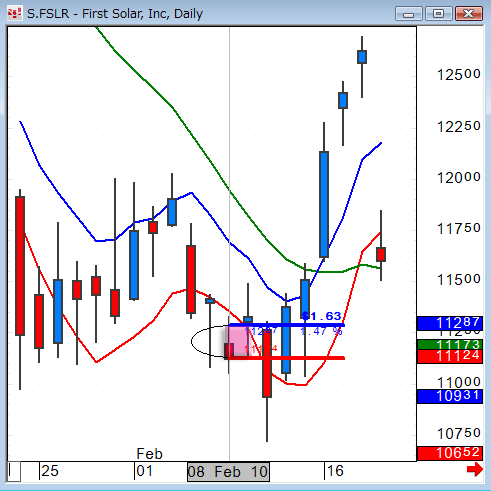
Task: Click the green 11173 price label
Action: pyautogui.click(x=450, y=344)
